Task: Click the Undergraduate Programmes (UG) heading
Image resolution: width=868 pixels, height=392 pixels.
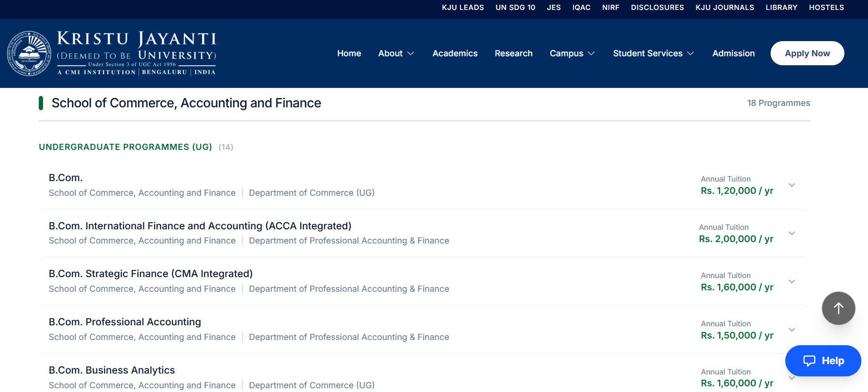Action: coord(125,147)
